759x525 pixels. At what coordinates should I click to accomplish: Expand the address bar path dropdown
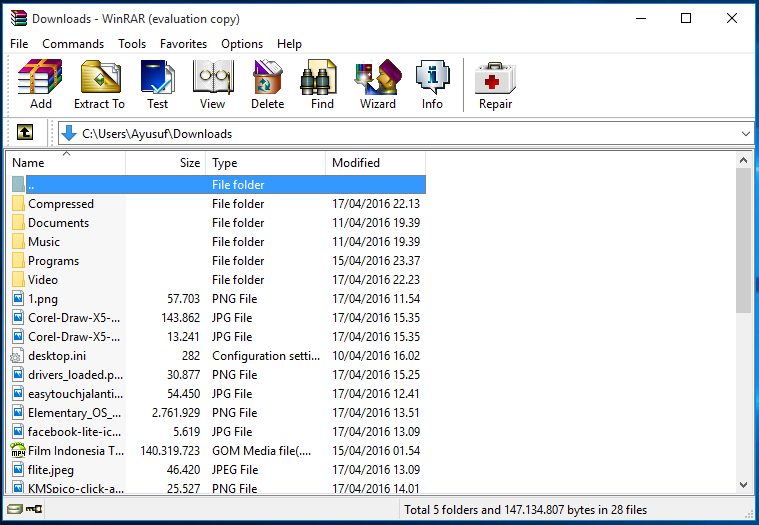(745, 134)
